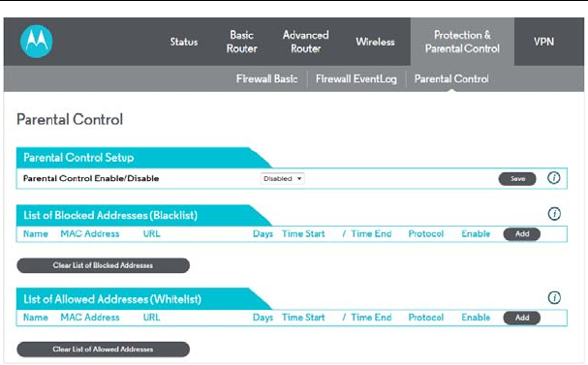The height and width of the screenshot is (365, 588).
Task: Open the Advanced Router tab
Action: point(306,42)
